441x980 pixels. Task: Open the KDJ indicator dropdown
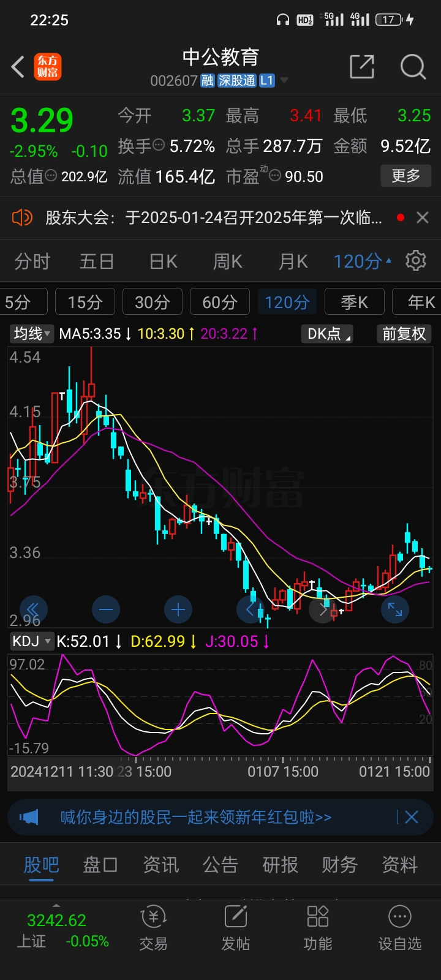[x=31, y=641]
